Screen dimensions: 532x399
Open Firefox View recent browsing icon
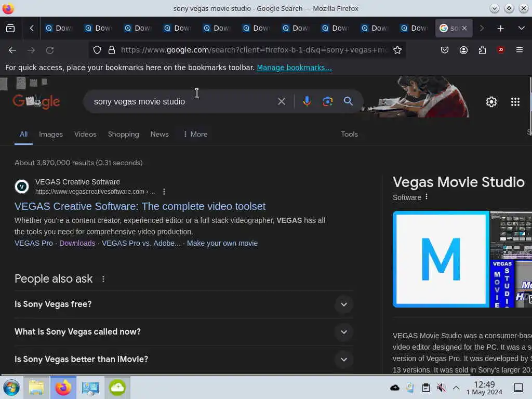[10, 29]
